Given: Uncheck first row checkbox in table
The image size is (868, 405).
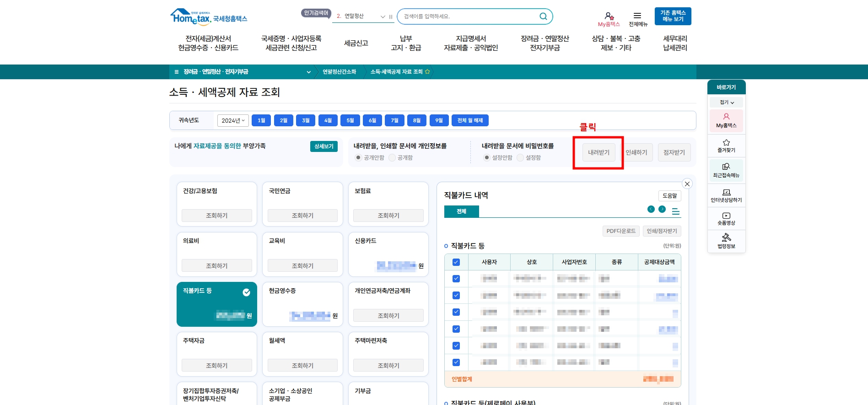Looking at the screenshot, I should tap(456, 279).
